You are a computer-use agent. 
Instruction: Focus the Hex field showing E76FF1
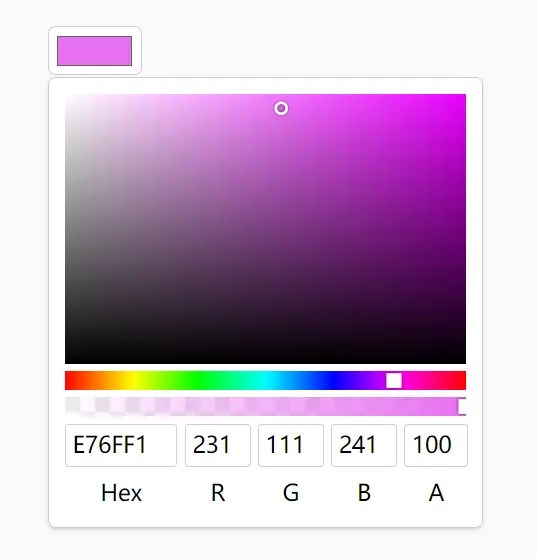[x=121, y=445]
